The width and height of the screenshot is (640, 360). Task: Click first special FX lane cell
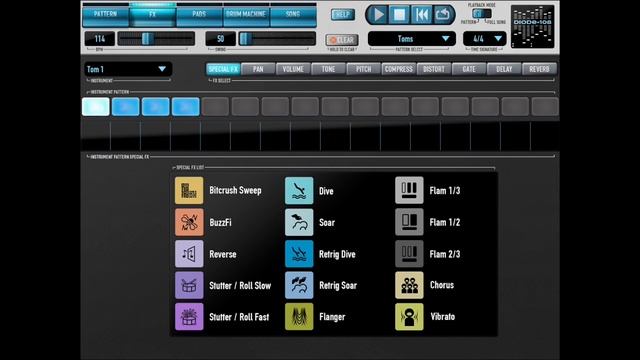tap(96, 136)
